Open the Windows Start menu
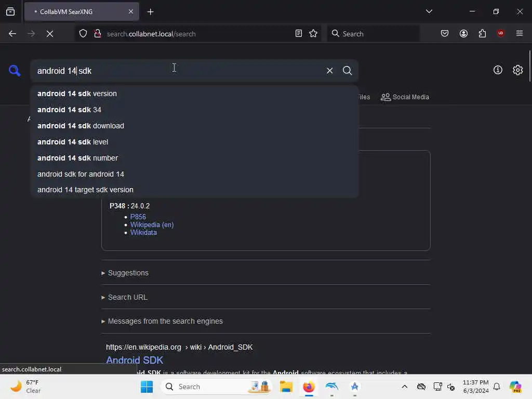The image size is (532, 399). point(147,387)
